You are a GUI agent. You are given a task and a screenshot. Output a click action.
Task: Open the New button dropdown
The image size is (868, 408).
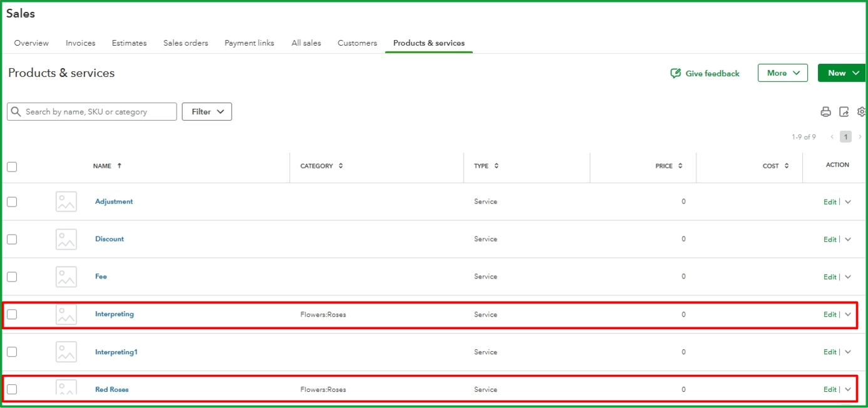coord(841,73)
